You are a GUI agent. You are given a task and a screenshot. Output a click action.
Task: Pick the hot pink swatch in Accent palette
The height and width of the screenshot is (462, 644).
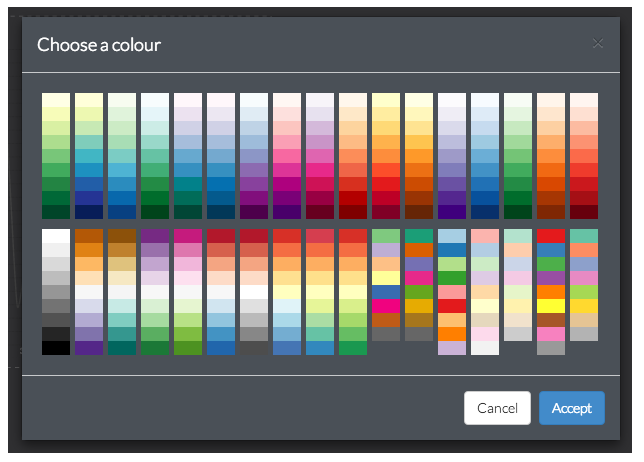pyautogui.click(x=386, y=306)
